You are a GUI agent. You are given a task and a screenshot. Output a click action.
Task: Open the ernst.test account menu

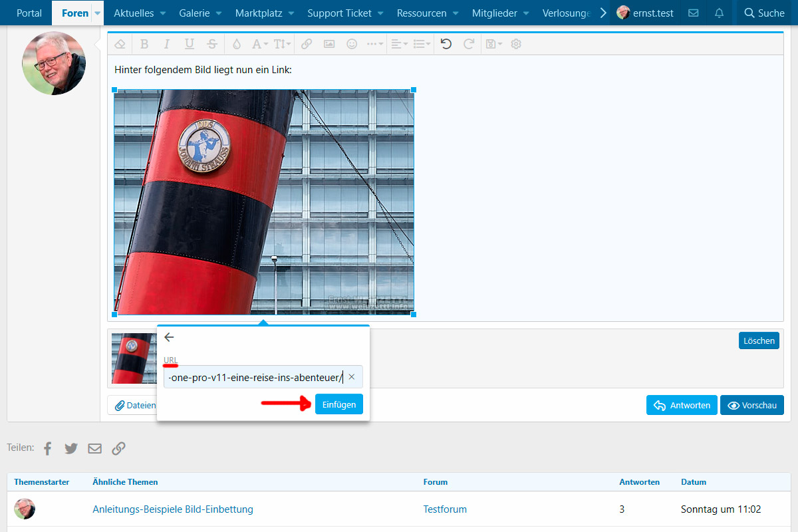click(645, 13)
